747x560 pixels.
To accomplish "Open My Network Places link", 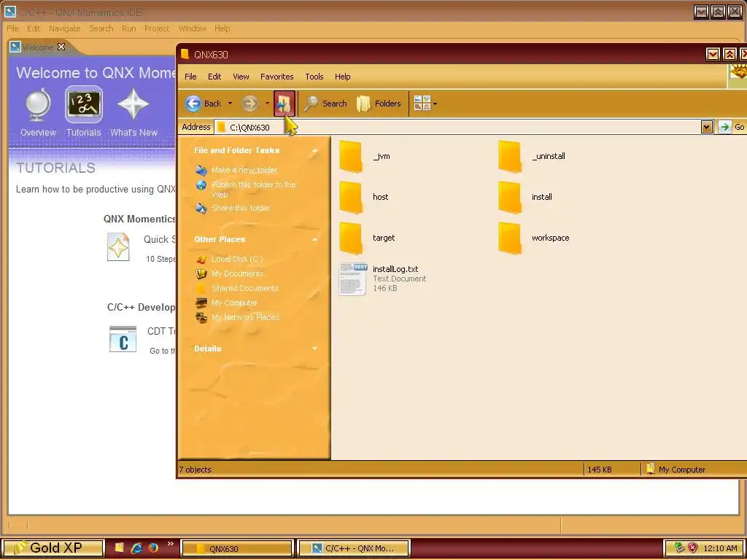I will (x=245, y=318).
